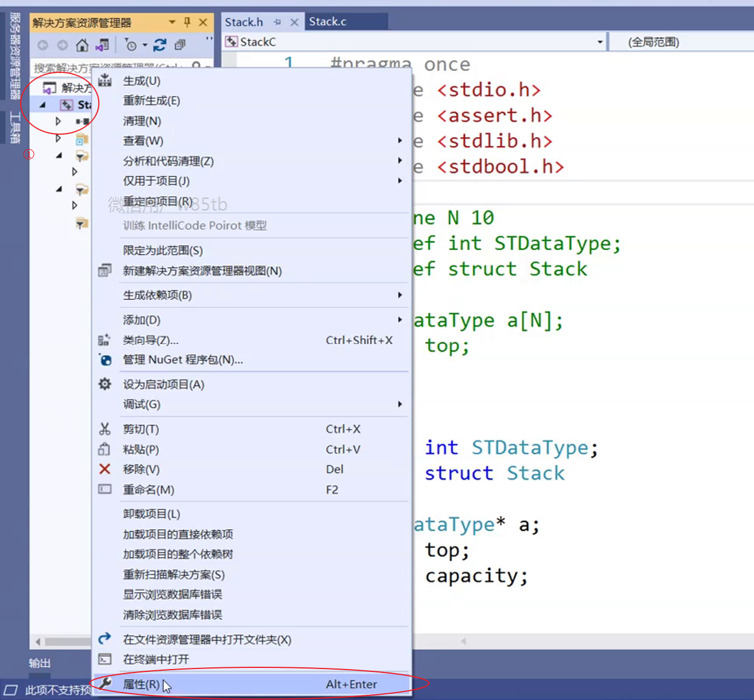This screenshot has height=700, width=754.
Task: Open the 生成依赖项(B) submenu arrow
Action: click(x=400, y=295)
